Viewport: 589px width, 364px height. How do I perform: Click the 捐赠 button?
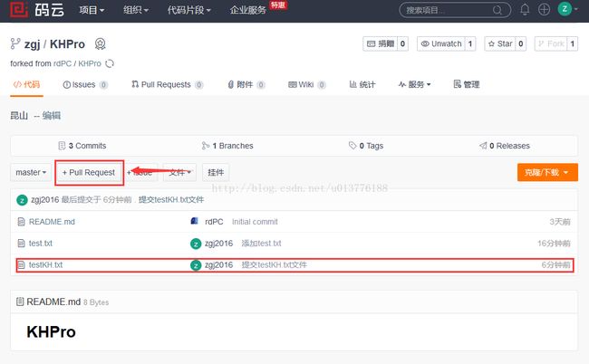(x=381, y=43)
